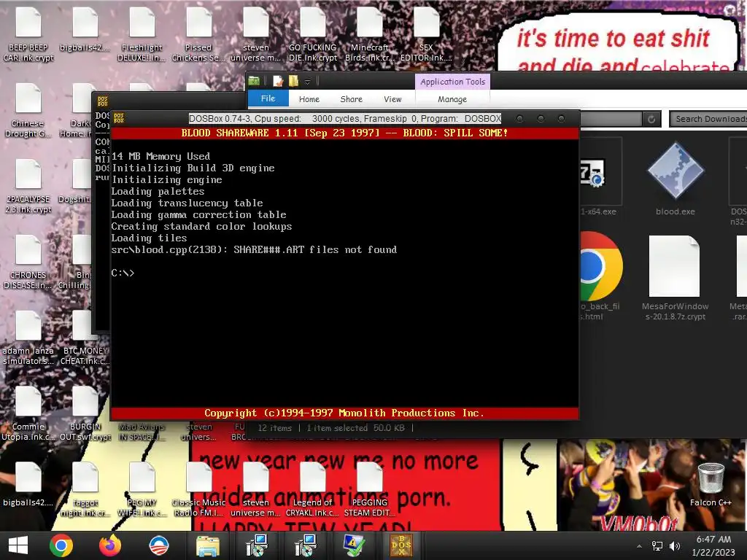Click the background DOSBox window's title icon
This screenshot has width=747, height=560.
pos(102,101)
